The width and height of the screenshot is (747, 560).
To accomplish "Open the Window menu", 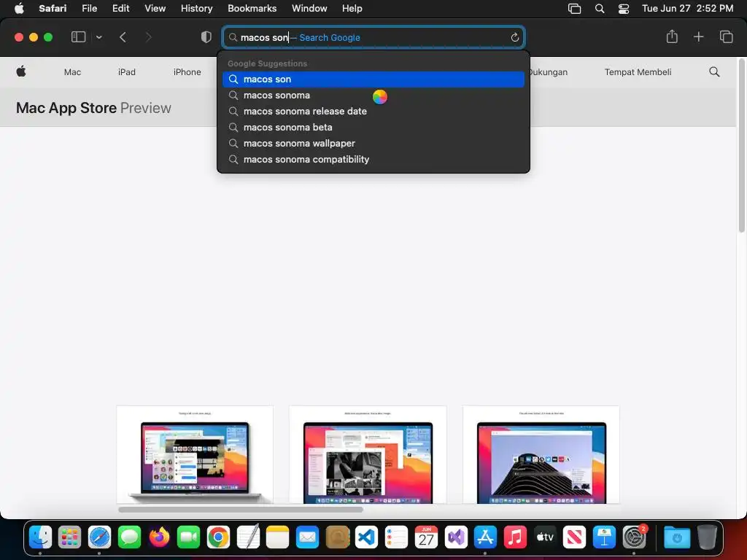I will coord(309,8).
